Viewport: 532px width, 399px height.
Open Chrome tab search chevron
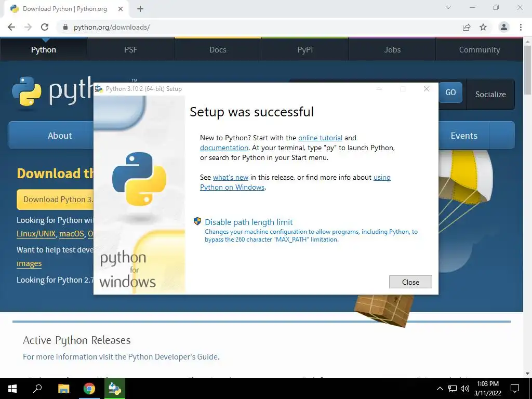[448, 7]
